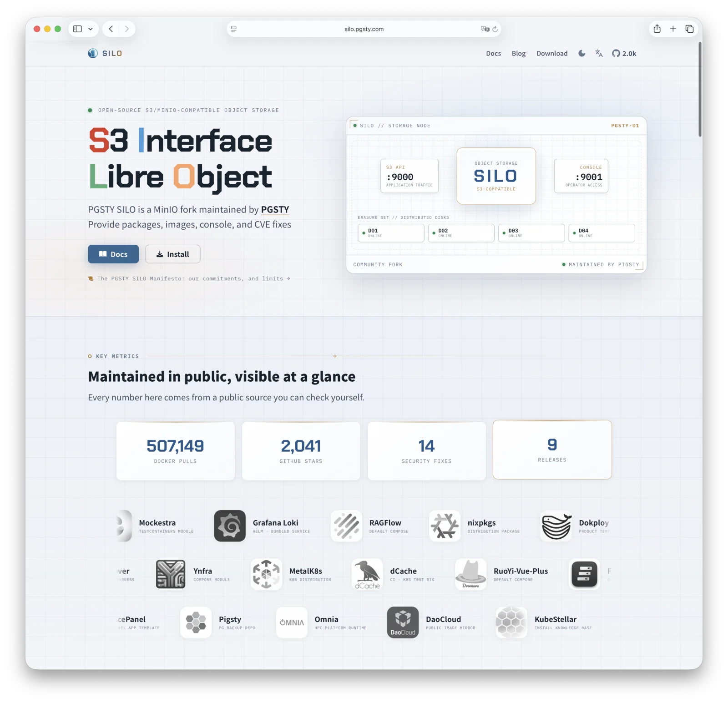
Task: Click the RuoYi-Vue-Plus hat logo
Action: coord(471,574)
